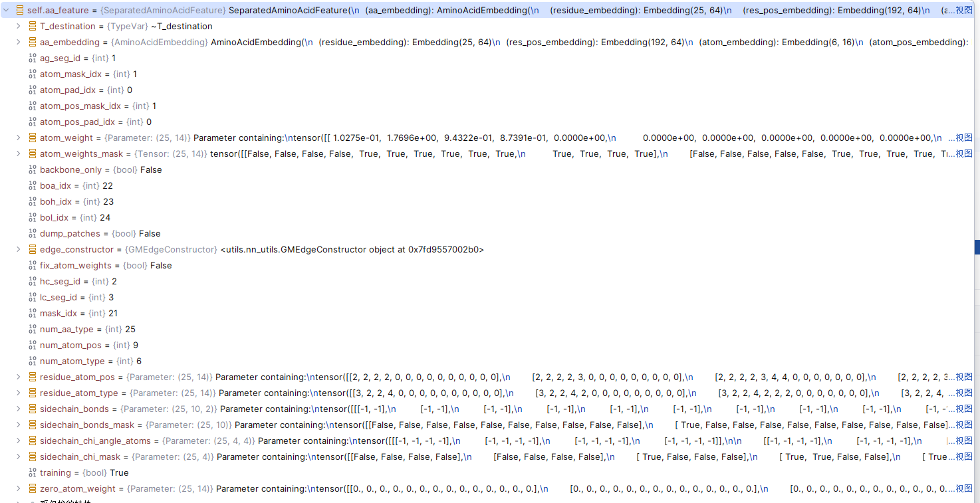Click the hc_seg_id int type icon

click(33, 281)
